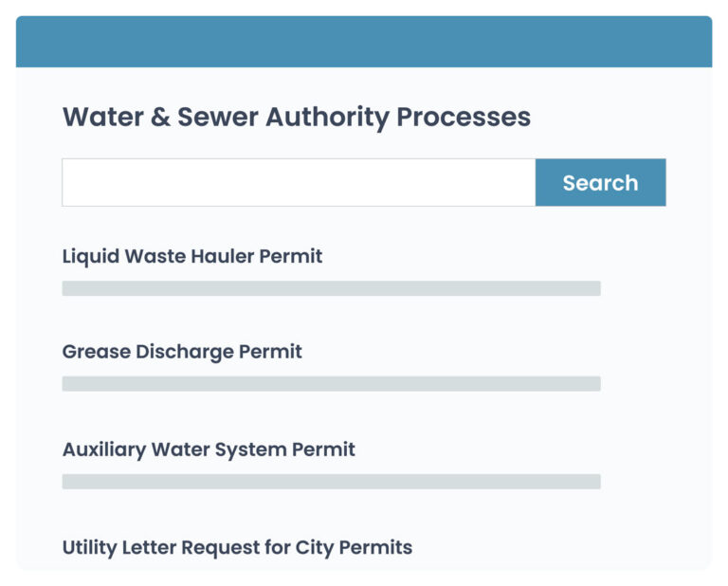View the Grease Discharge Permit details
Image resolution: width=728 pixels, height=586 pixels.
click(182, 352)
